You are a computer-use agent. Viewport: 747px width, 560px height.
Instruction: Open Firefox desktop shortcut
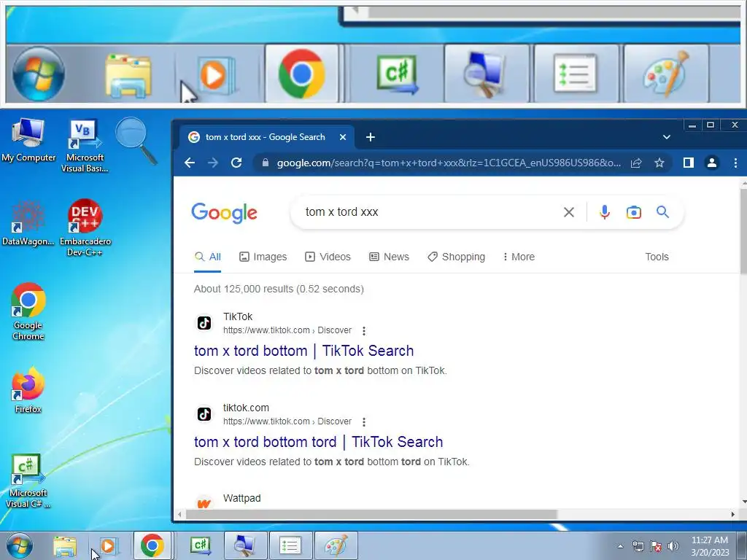click(28, 390)
